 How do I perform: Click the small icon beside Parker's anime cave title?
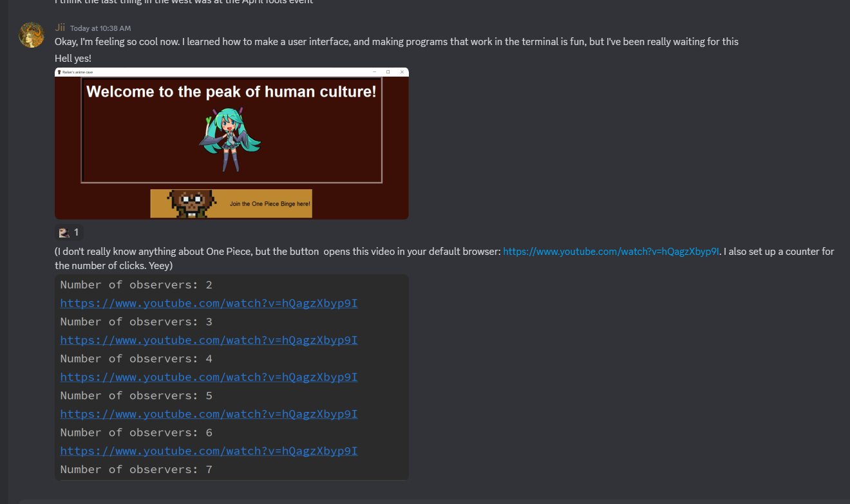click(x=59, y=72)
